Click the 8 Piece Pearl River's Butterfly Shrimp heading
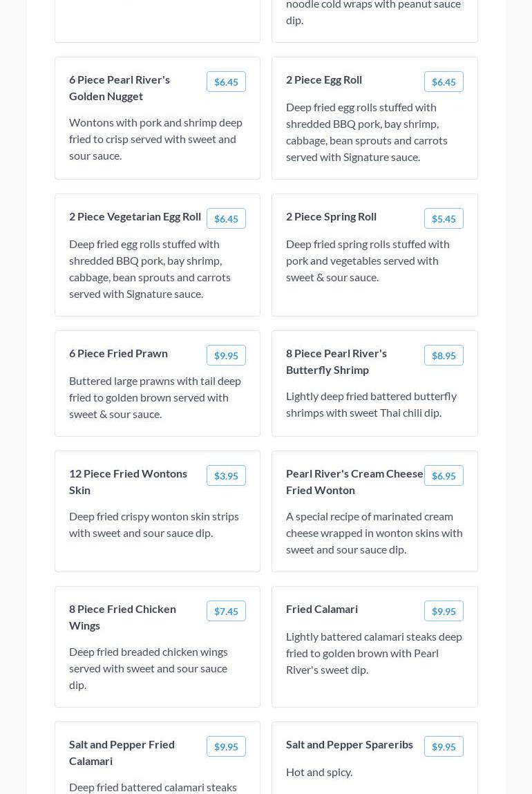532x794 pixels. pos(336,361)
